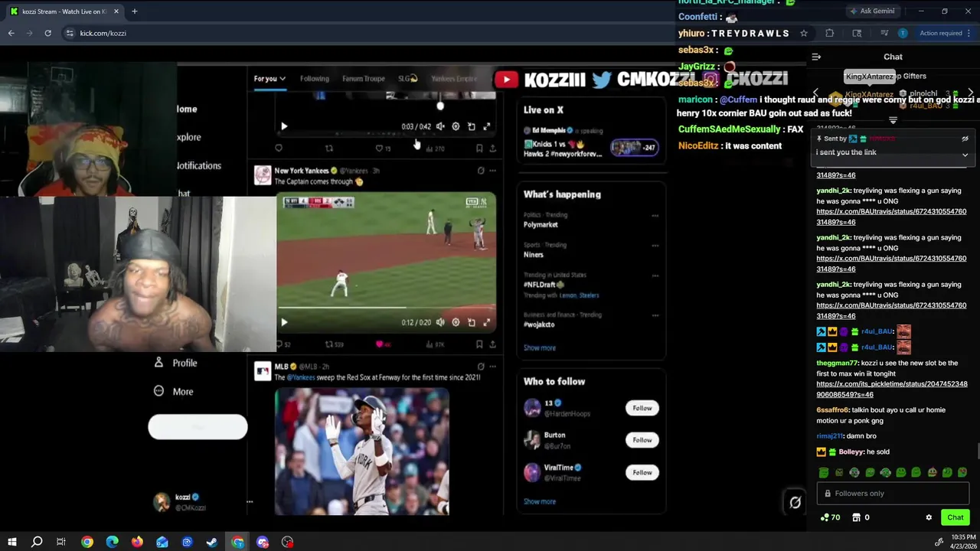Play the Yankees baseball video
The height and width of the screenshot is (551, 980).
(284, 322)
